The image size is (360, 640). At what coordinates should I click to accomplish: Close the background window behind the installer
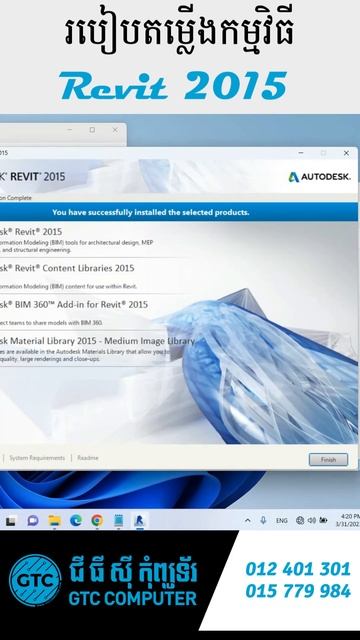click(115, 130)
